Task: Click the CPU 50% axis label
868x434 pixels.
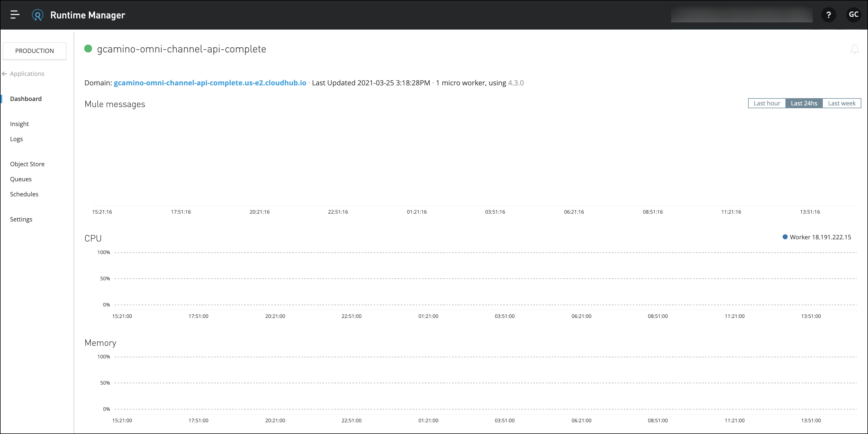Action: click(105, 279)
